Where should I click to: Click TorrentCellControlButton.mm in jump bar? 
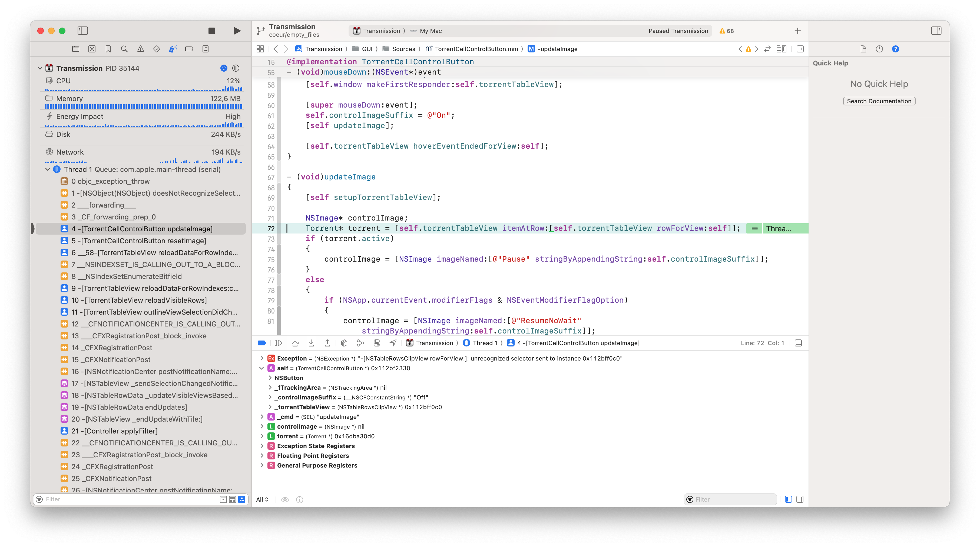click(x=476, y=49)
